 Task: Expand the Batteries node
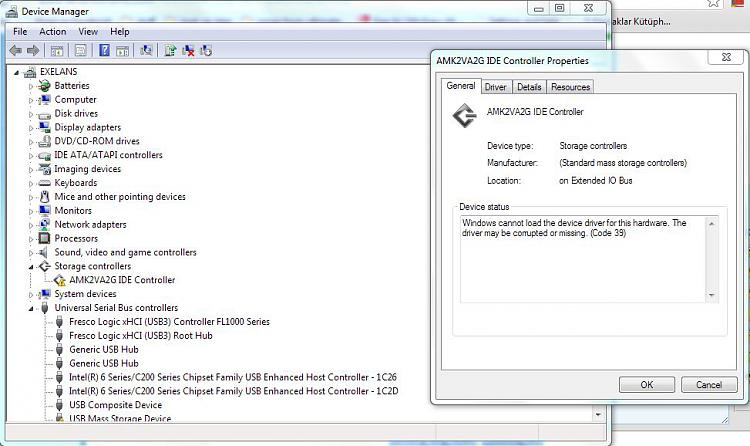(31, 87)
